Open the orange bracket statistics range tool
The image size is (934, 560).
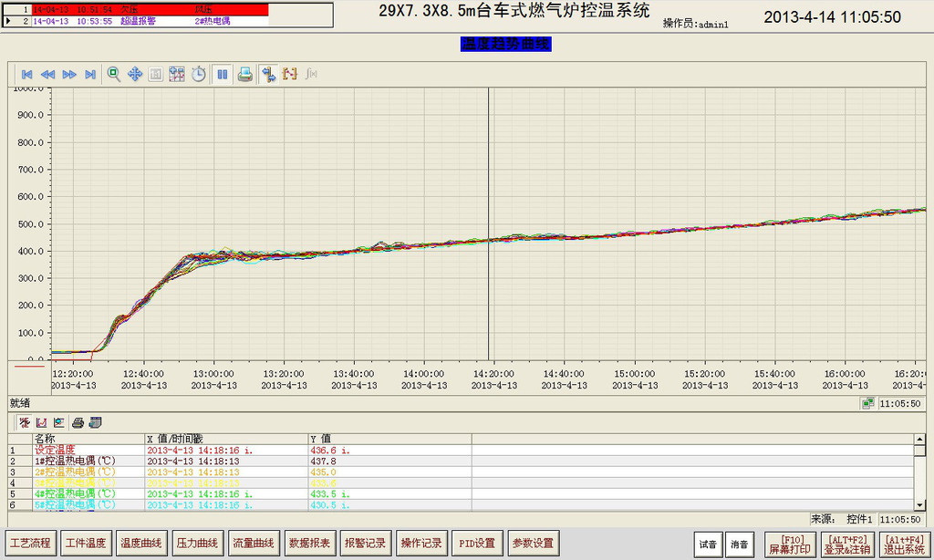click(290, 74)
